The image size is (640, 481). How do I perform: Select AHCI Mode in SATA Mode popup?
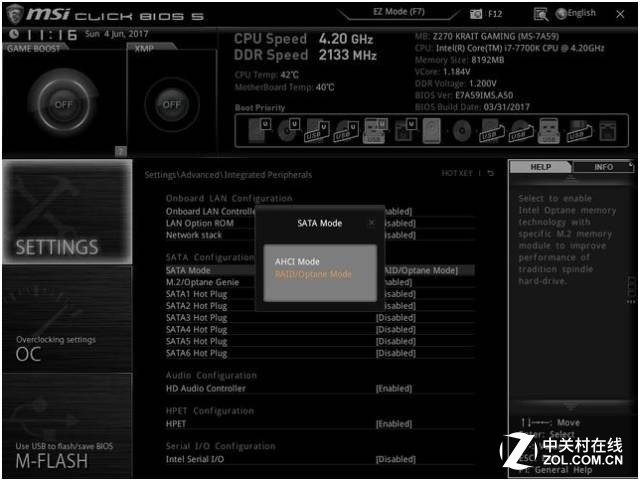(297, 261)
